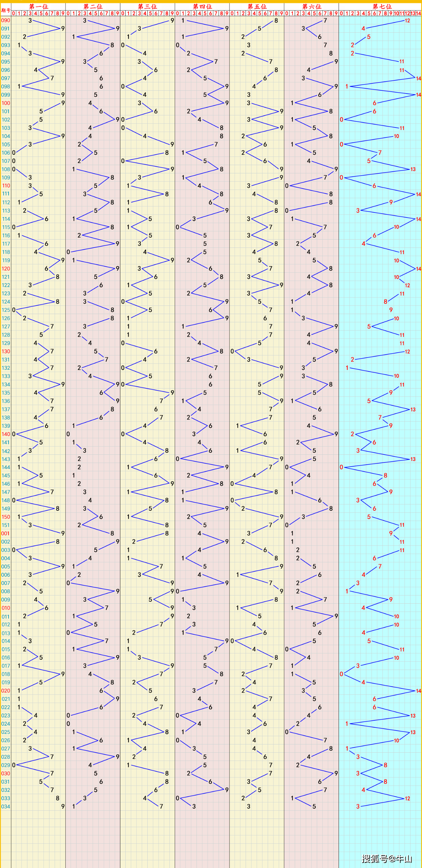Screen dimensions: 422x868
Task: Select period number 140 in the left column
Action: click(x=6, y=434)
